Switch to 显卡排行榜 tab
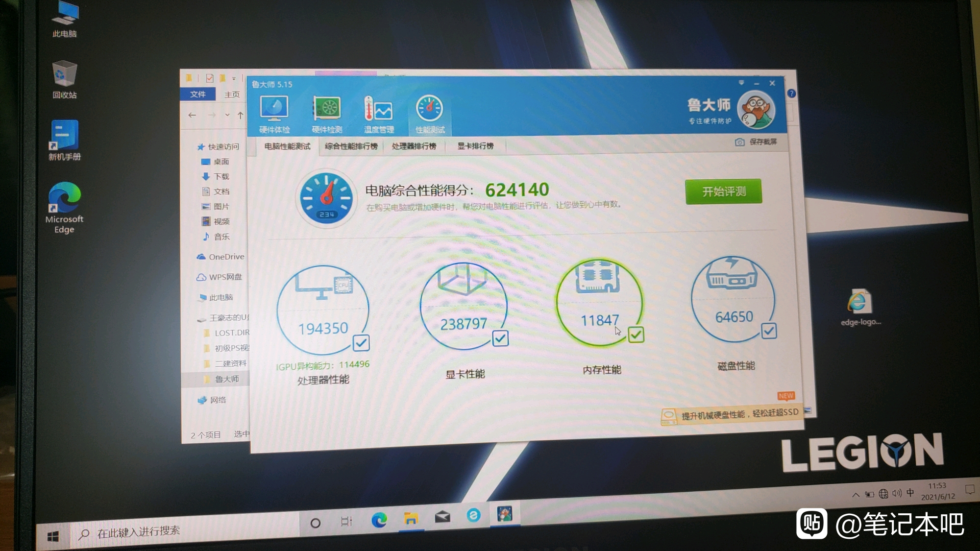This screenshot has width=980, height=551. click(x=475, y=146)
